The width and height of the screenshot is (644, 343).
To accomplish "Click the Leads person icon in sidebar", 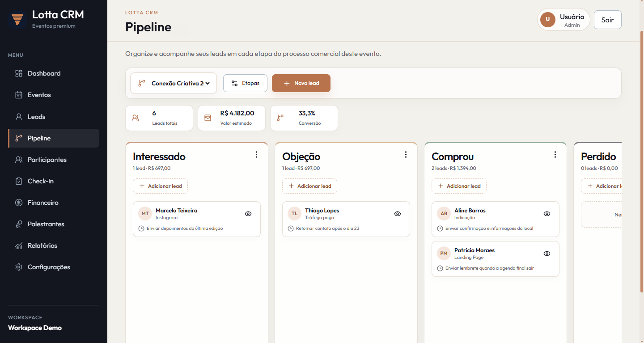I will click(x=19, y=117).
